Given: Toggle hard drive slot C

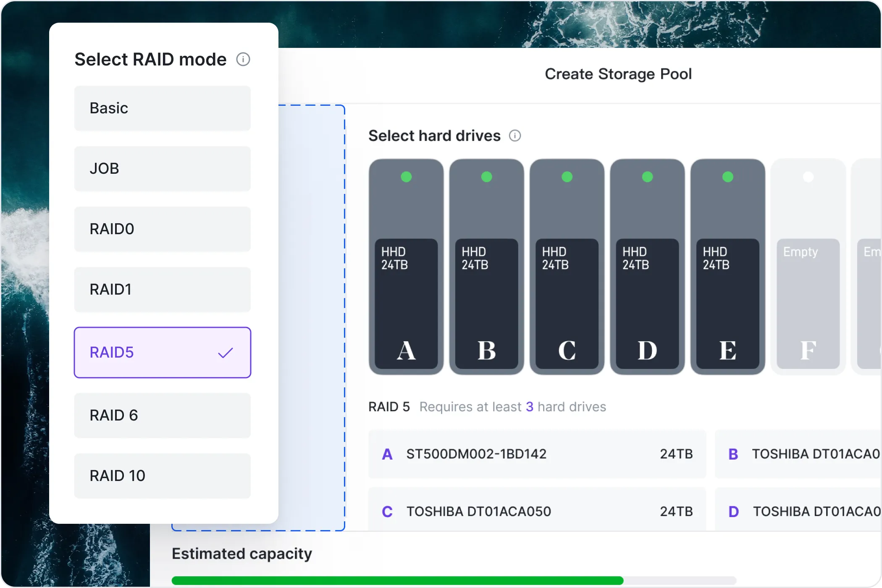Looking at the screenshot, I should coord(567,267).
